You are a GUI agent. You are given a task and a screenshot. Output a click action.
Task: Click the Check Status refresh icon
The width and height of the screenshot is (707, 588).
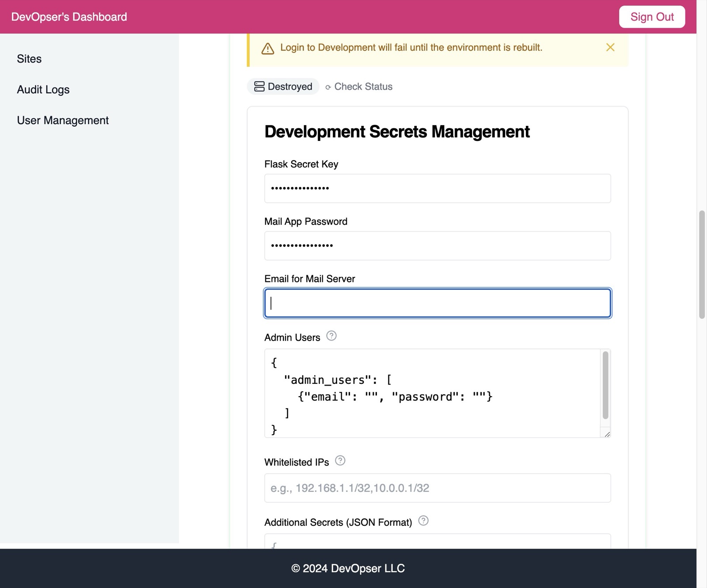pyautogui.click(x=328, y=87)
